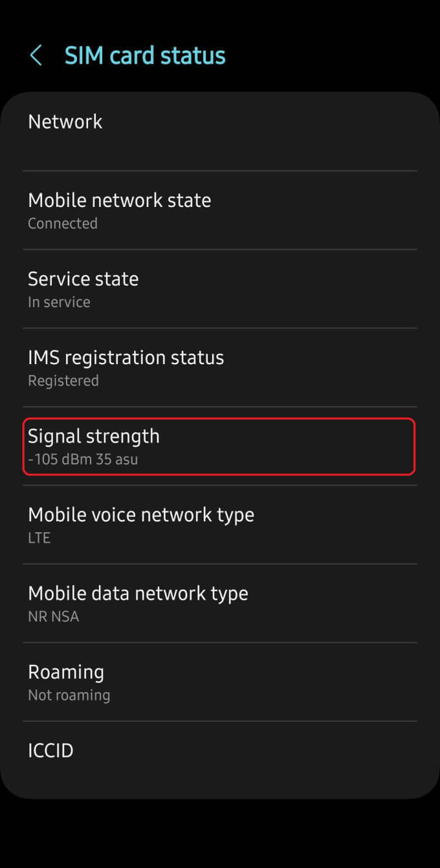
Task: Click the Connected status value
Action: [x=63, y=224]
